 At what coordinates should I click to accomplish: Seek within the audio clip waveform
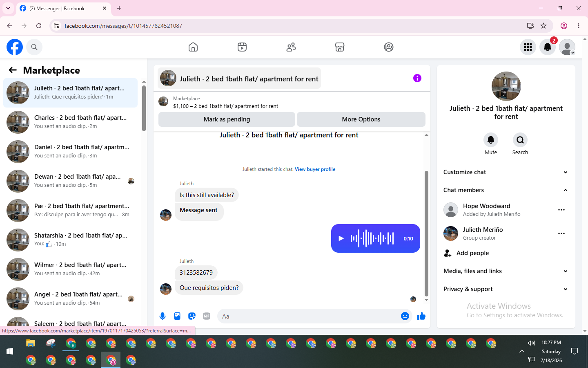click(x=372, y=238)
